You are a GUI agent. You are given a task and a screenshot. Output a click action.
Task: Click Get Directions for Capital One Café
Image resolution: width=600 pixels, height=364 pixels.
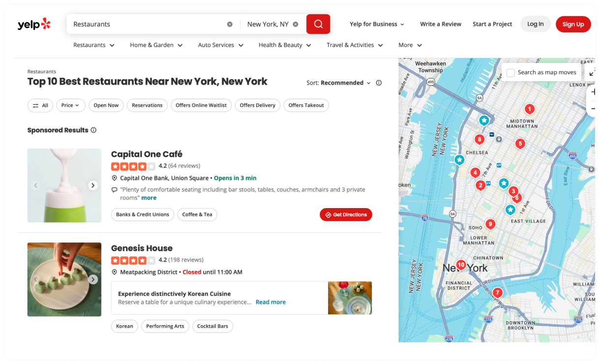[x=346, y=214]
